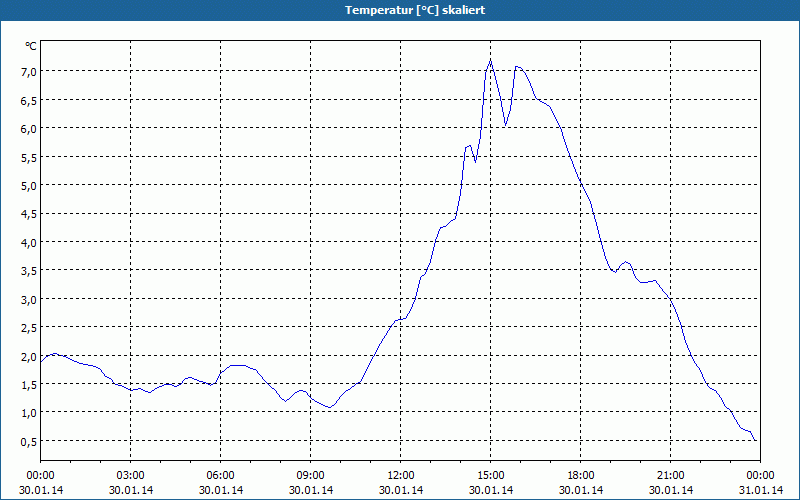800x500 pixels.
Task: Select the 6,5 y-axis label
Action: tap(29, 101)
